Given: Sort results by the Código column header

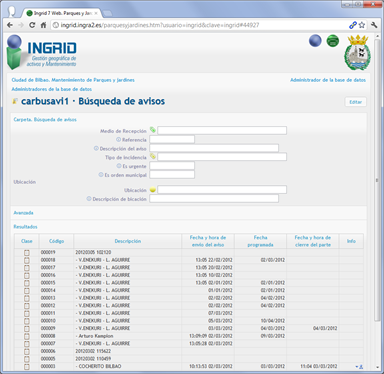Looking at the screenshot, I should [x=56, y=241].
